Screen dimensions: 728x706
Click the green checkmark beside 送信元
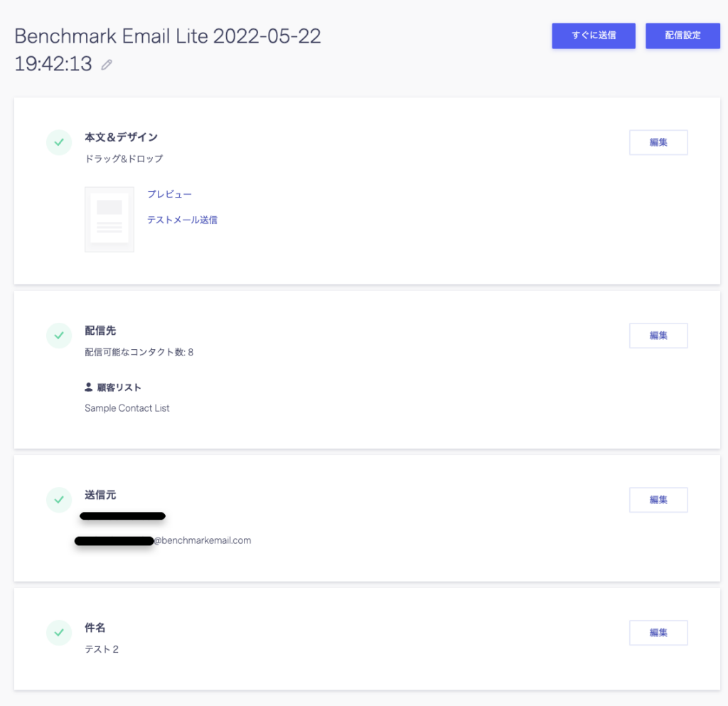click(59, 500)
